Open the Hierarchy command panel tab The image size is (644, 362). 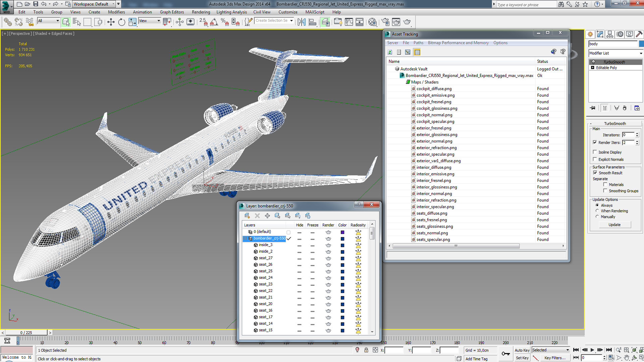610,34
